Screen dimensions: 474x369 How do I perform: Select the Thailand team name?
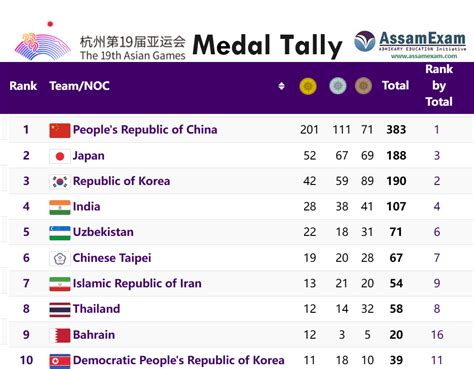coord(96,309)
